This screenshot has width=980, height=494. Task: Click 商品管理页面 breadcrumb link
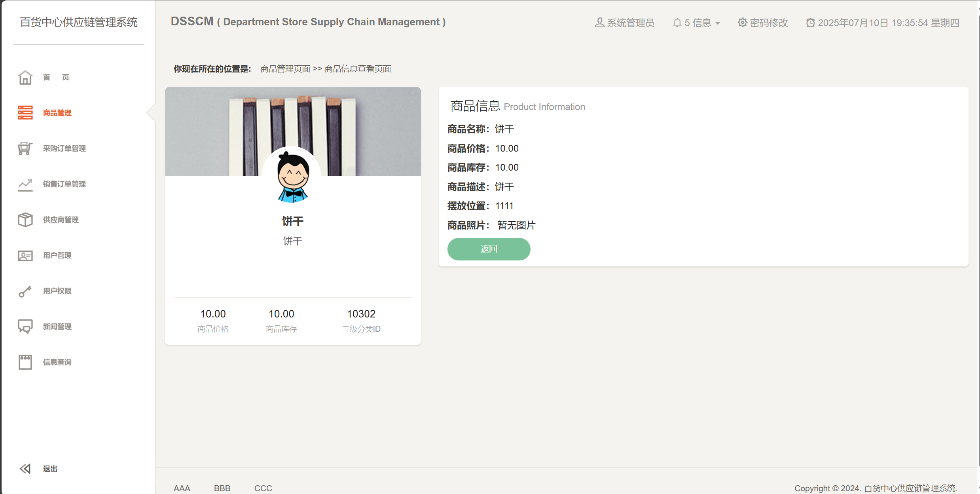tap(285, 69)
